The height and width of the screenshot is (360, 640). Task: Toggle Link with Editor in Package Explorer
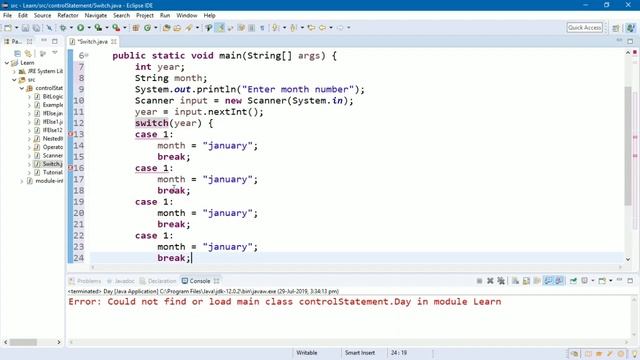click(28, 53)
